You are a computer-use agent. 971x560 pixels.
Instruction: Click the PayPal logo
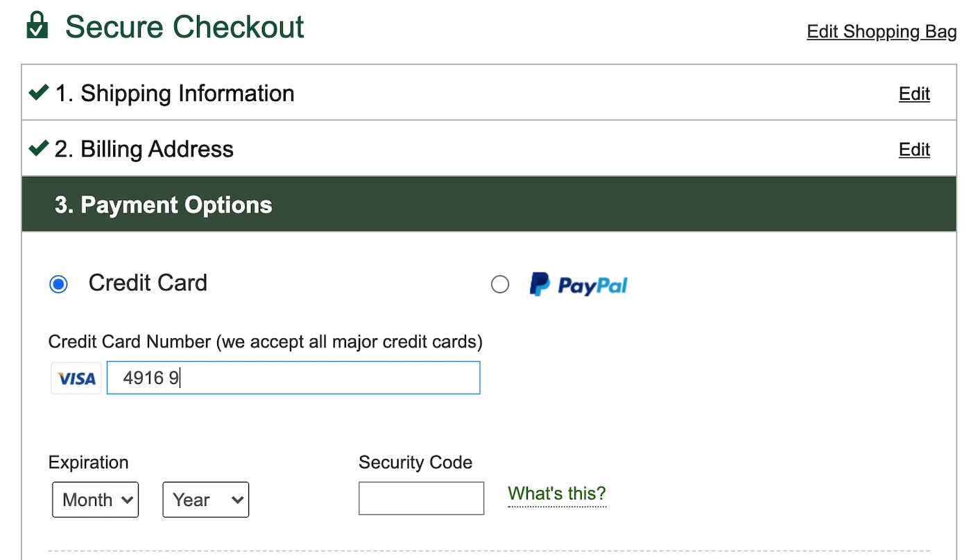(579, 284)
